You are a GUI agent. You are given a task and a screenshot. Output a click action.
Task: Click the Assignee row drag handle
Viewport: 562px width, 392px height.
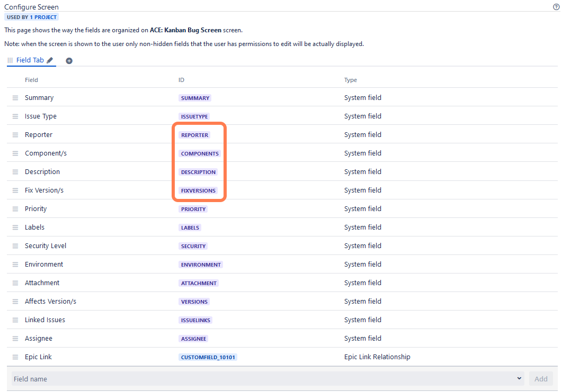(15, 339)
